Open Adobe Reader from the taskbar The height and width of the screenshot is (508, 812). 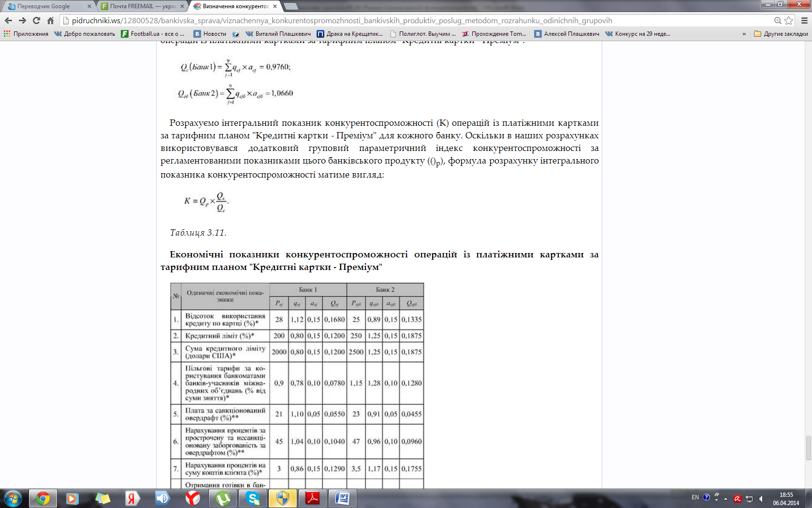[313, 498]
